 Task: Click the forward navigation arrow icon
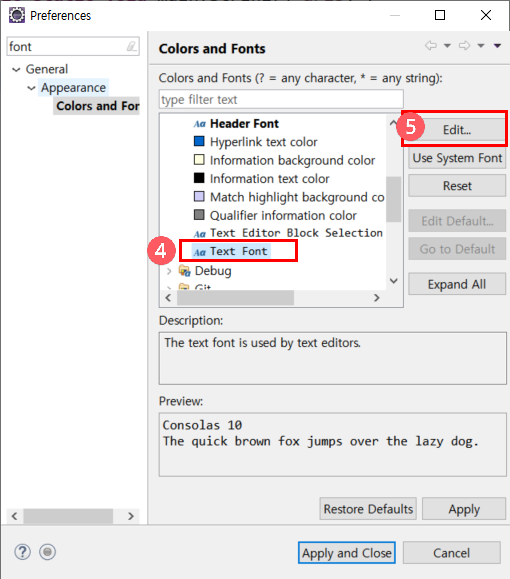pos(464,45)
